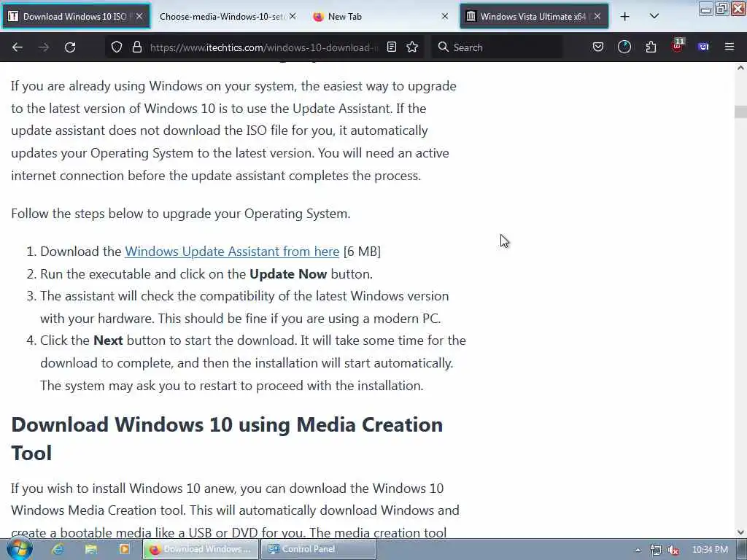Image resolution: width=747 pixels, height=560 pixels.
Task: Reload the current page
Action: coord(70,47)
